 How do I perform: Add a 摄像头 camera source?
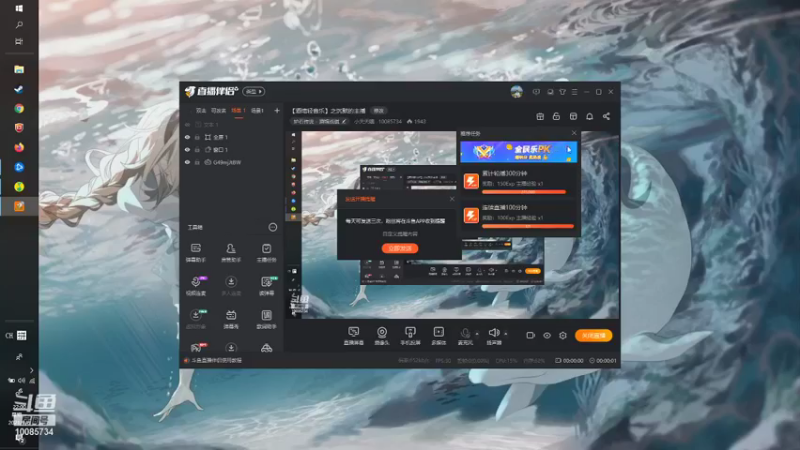382,336
